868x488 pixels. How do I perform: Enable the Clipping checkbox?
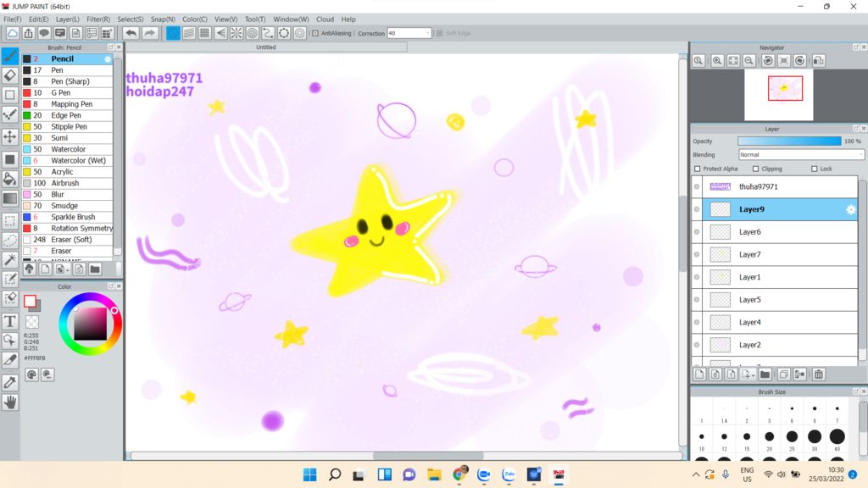(755, 169)
